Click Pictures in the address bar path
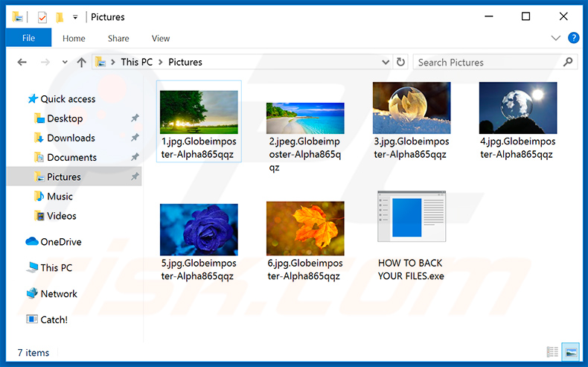 pos(185,63)
